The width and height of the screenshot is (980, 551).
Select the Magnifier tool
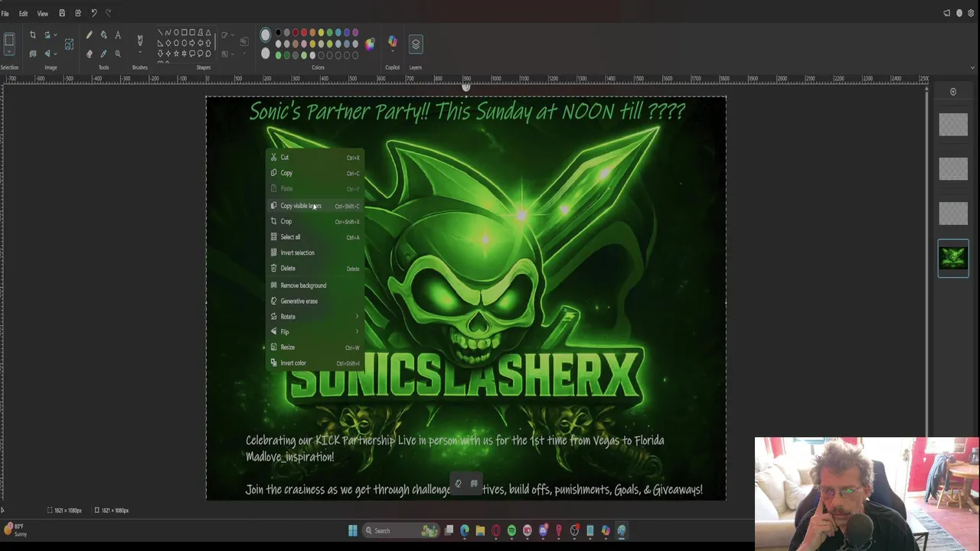(118, 54)
